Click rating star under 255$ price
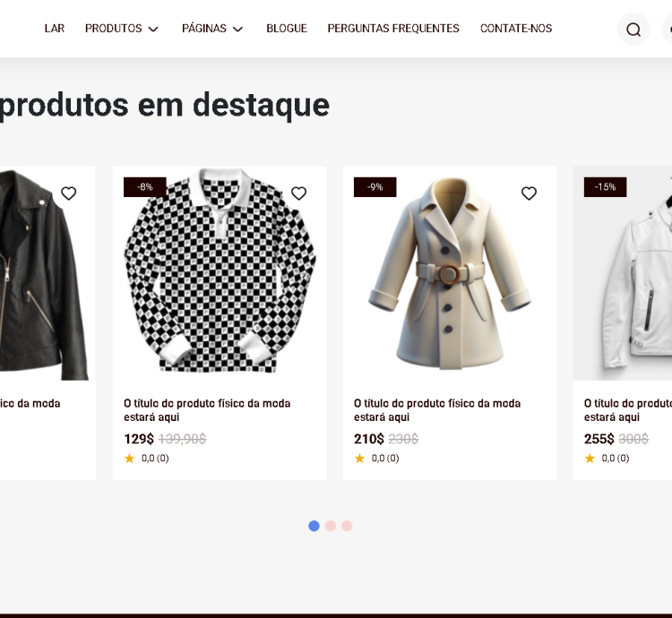The width and height of the screenshot is (672, 618). point(590,459)
